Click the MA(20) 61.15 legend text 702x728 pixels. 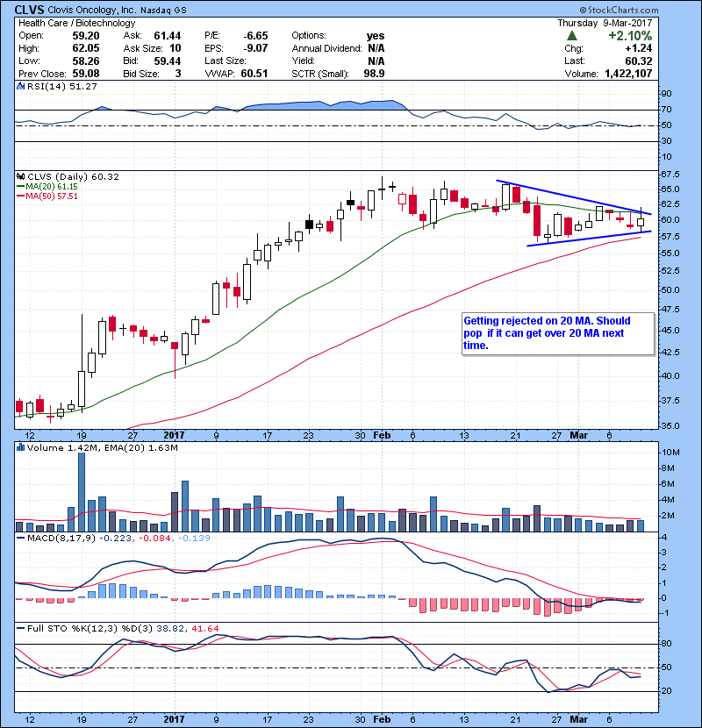coord(52,186)
